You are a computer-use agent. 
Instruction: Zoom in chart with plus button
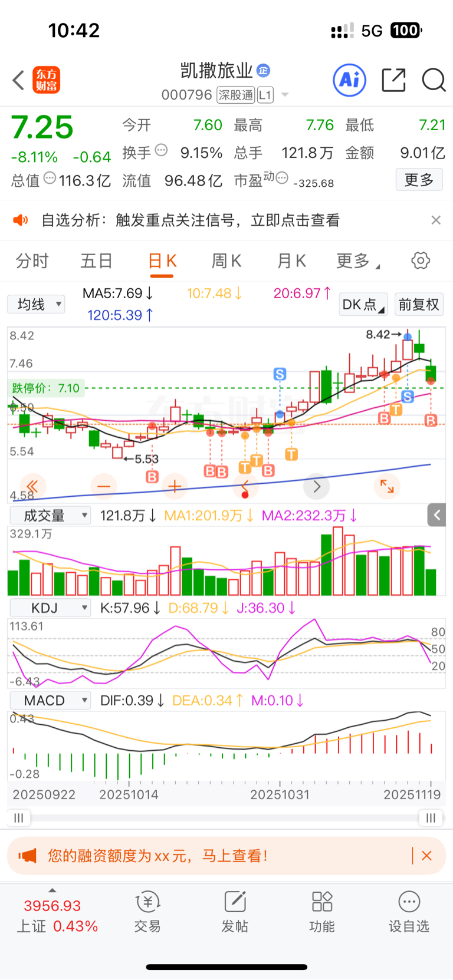pos(175,486)
